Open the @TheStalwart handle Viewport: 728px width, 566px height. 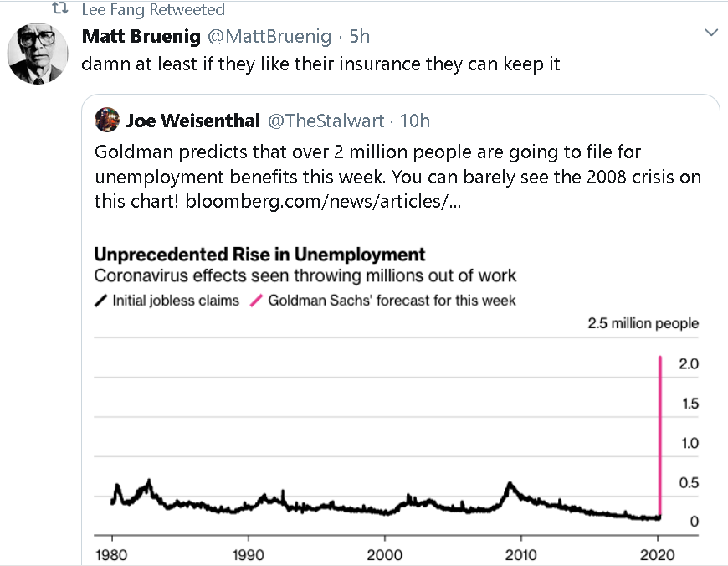[326, 121]
